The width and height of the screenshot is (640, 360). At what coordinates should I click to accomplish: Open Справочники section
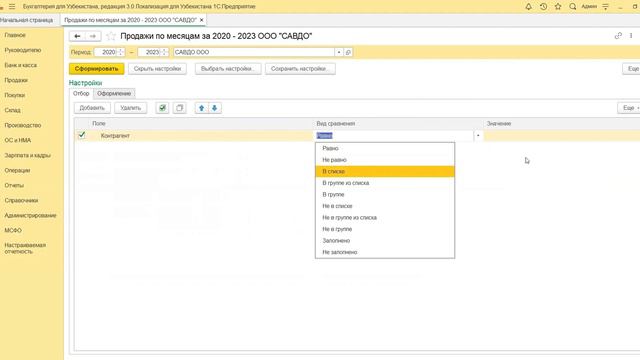pyautogui.click(x=21, y=200)
